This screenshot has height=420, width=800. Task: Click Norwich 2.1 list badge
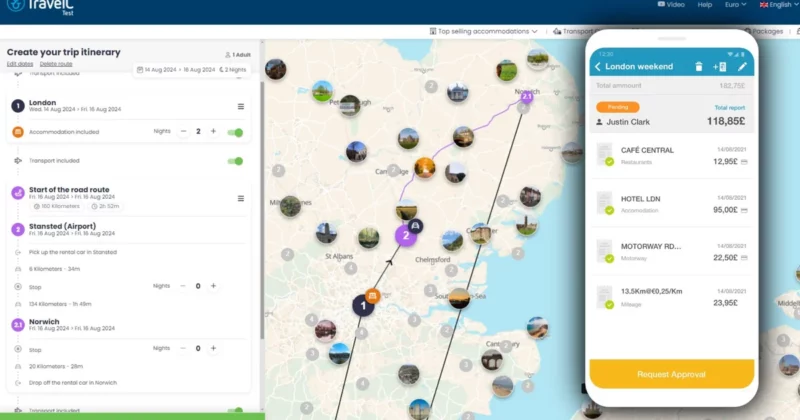click(18, 325)
